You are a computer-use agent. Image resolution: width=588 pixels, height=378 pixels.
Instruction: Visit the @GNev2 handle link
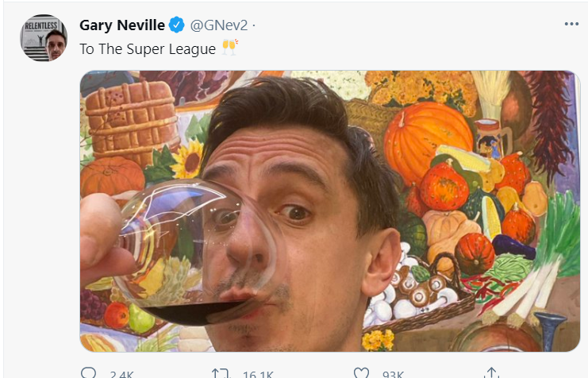pyautogui.click(x=215, y=25)
